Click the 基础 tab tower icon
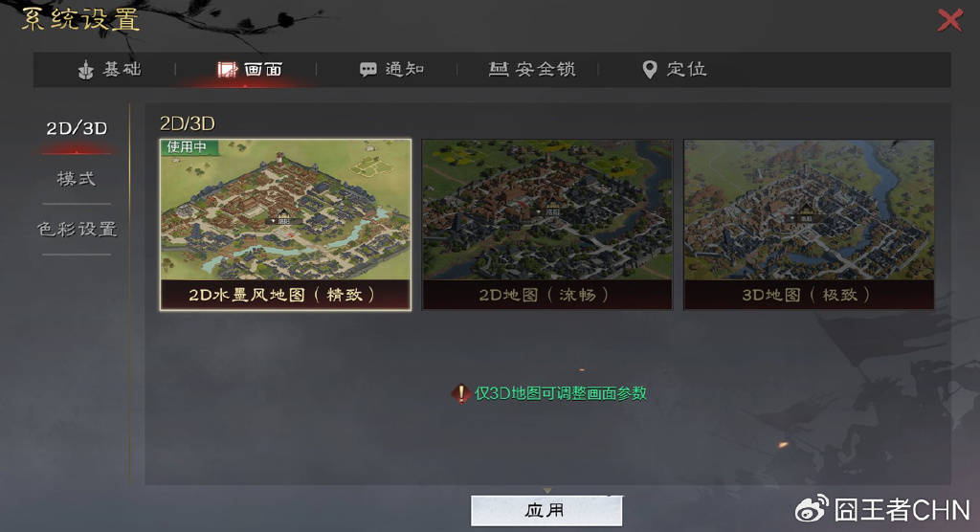 click(x=85, y=70)
